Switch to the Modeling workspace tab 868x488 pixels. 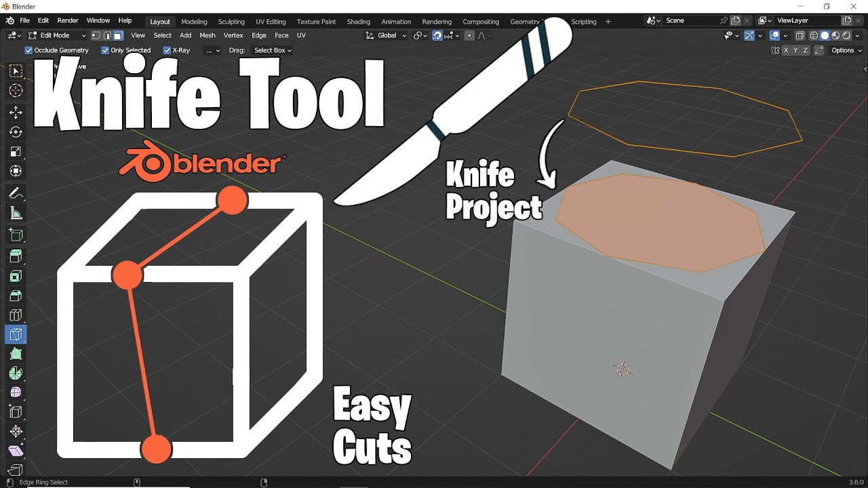tap(194, 22)
